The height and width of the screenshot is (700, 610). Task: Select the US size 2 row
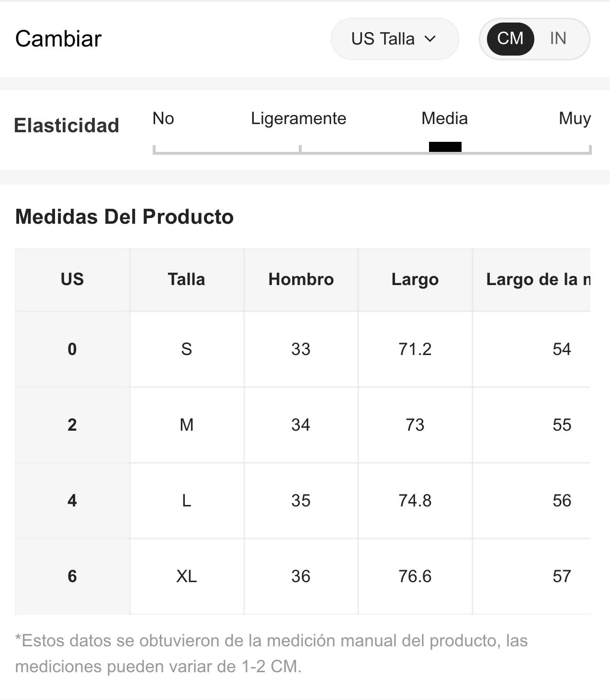coord(72,425)
